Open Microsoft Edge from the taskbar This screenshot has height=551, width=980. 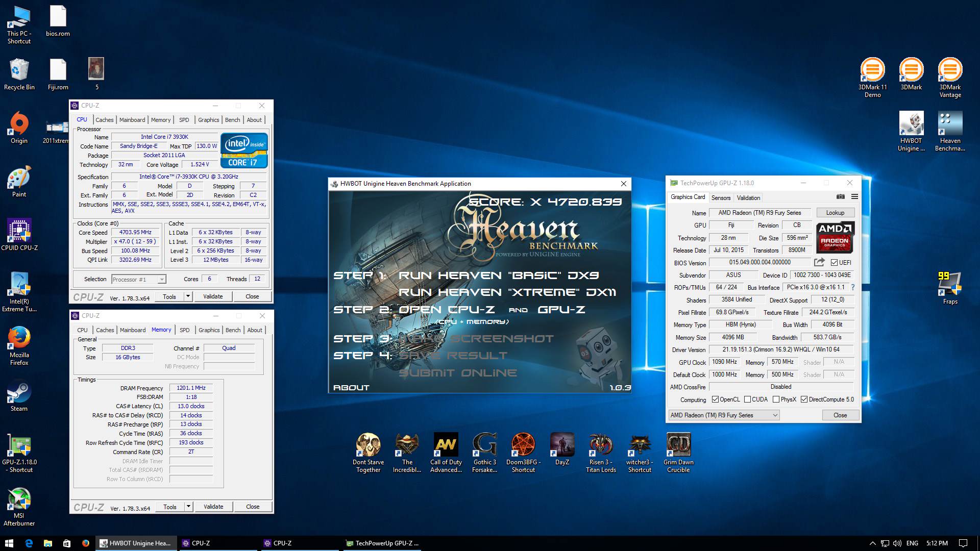(x=29, y=543)
